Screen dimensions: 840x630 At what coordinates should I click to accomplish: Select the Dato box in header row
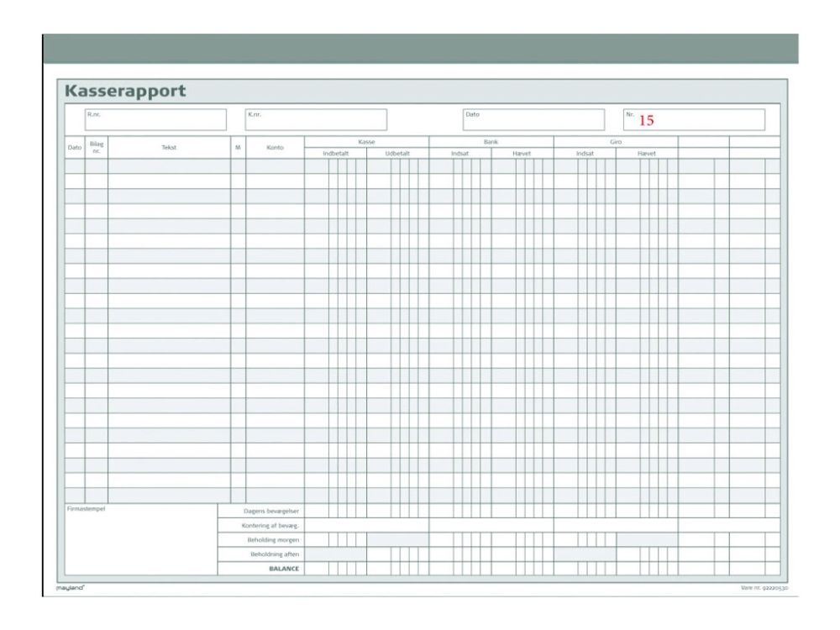[533, 120]
